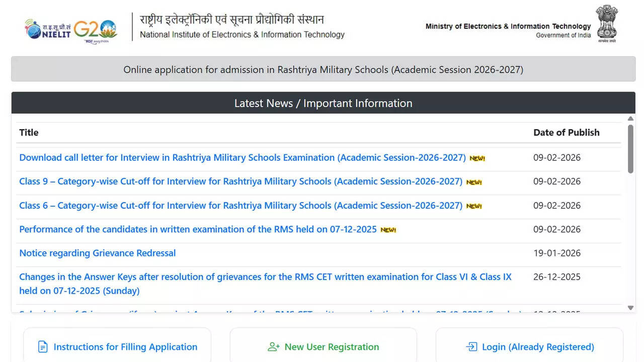This screenshot has height=362, width=644.
Task: Click the Ministry of Electronics & Information Technology logo
Action: (x=508, y=26)
